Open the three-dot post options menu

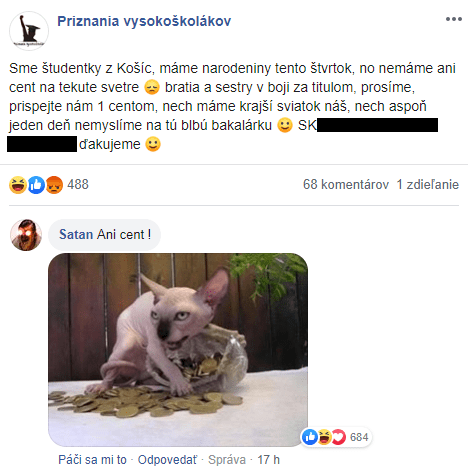(454, 19)
